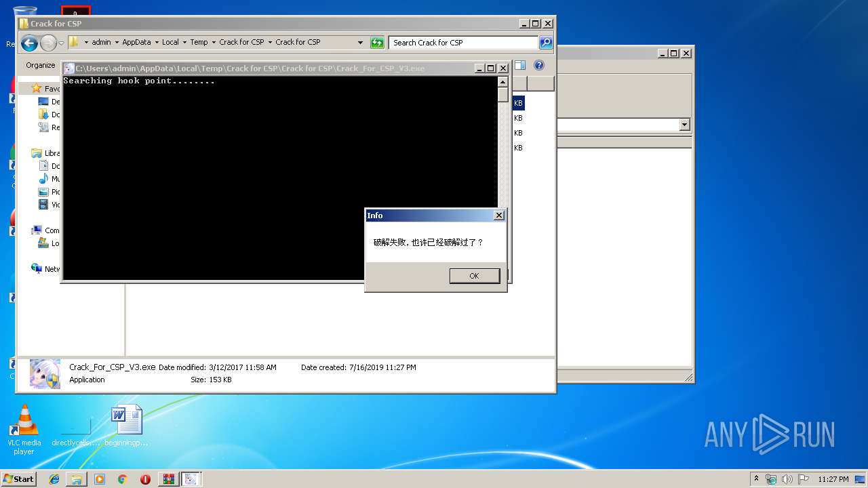868x488 pixels.
Task: Select Music library icon
Action: point(43,179)
